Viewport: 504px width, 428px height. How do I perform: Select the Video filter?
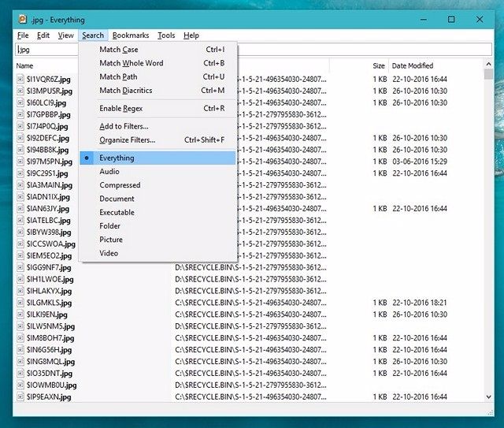pos(157,253)
